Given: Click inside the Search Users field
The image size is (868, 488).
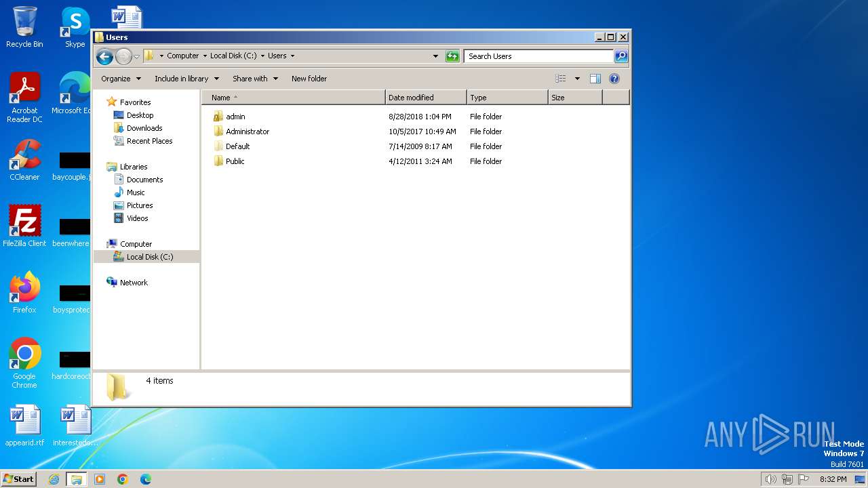Looking at the screenshot, I should [539, 56].
